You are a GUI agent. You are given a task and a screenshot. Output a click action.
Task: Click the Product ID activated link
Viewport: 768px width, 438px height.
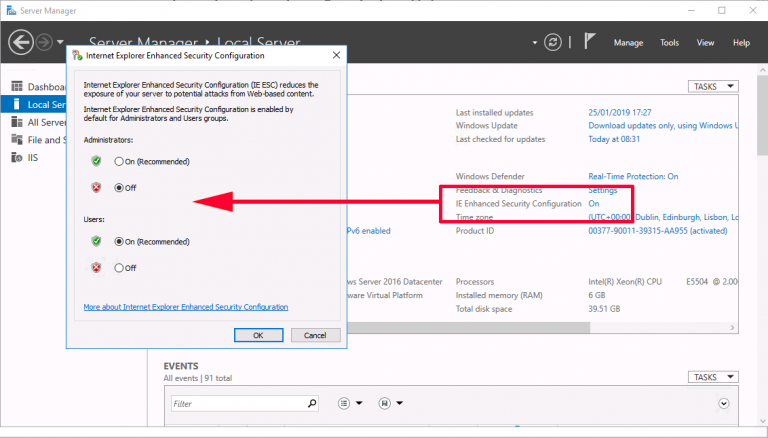click(x=657, y=231)
